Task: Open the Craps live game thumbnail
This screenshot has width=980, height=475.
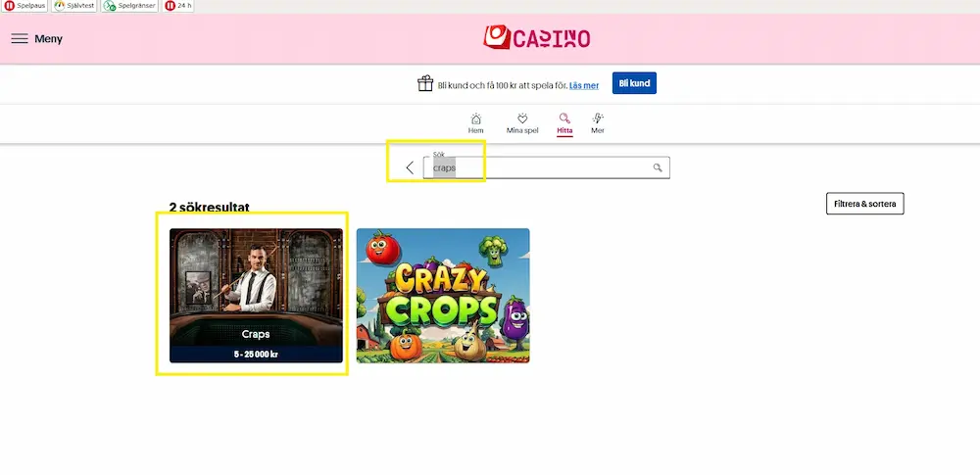Action: (x=256, y=295)
